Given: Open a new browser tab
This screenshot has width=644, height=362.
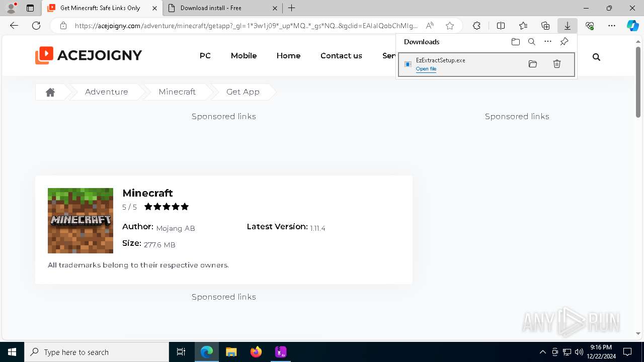Looking at the screenshot, I should (x=292, y=8).
